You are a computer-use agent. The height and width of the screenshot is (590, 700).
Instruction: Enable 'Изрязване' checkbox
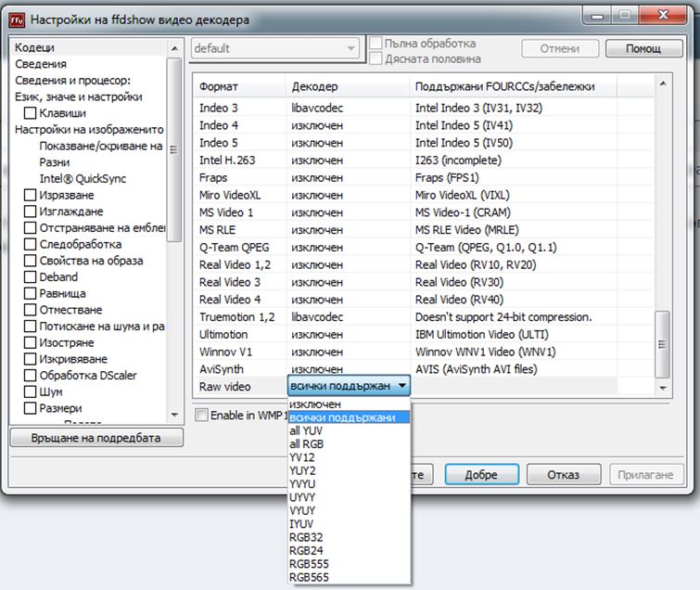[30, 195]
